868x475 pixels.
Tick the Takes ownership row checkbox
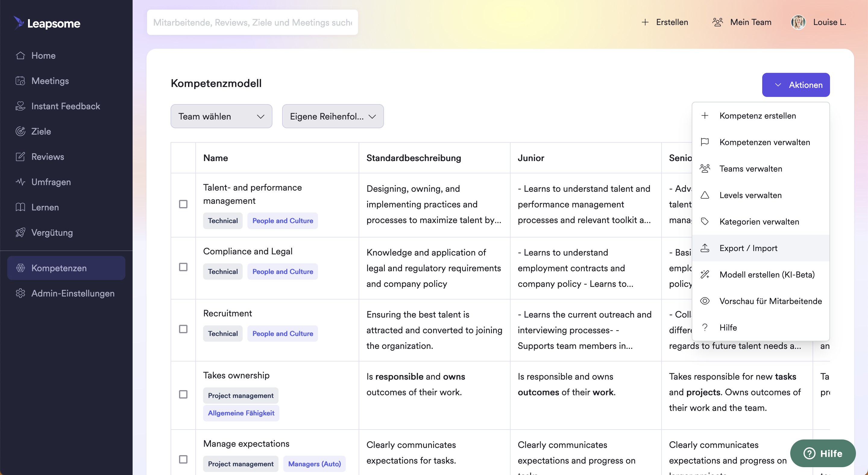(183, 394)
